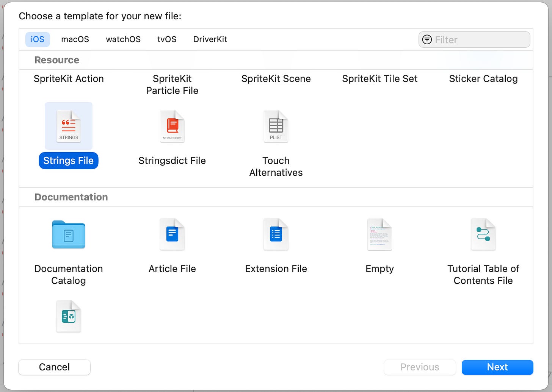Click the Empty template label
This screenshot has height=392, width=552.
coord(379,269)
